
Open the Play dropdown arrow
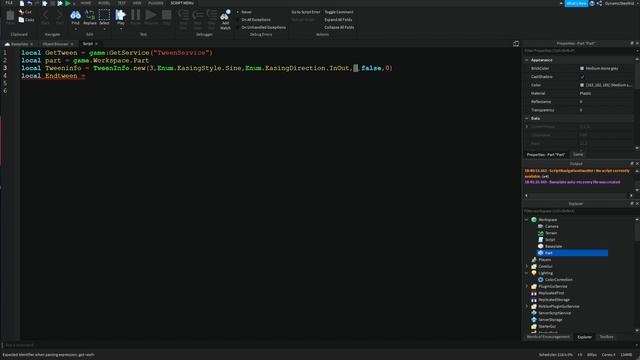tap(120, 29)
